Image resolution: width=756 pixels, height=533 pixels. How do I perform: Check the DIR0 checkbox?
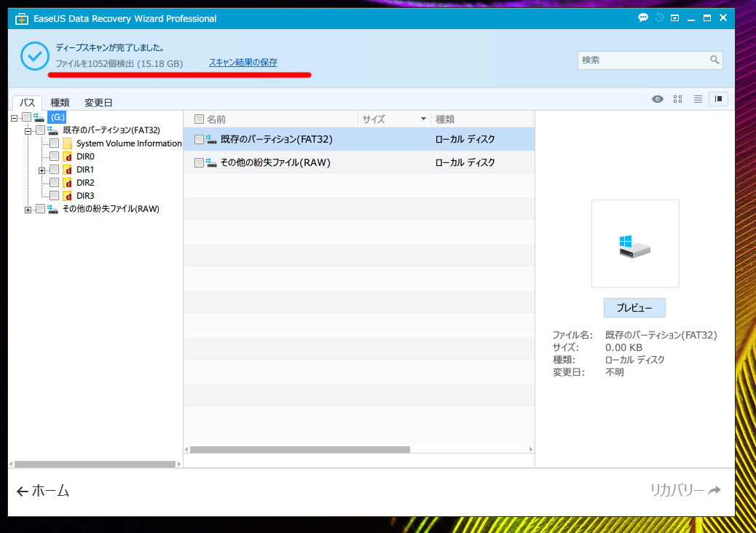point(54,156)
